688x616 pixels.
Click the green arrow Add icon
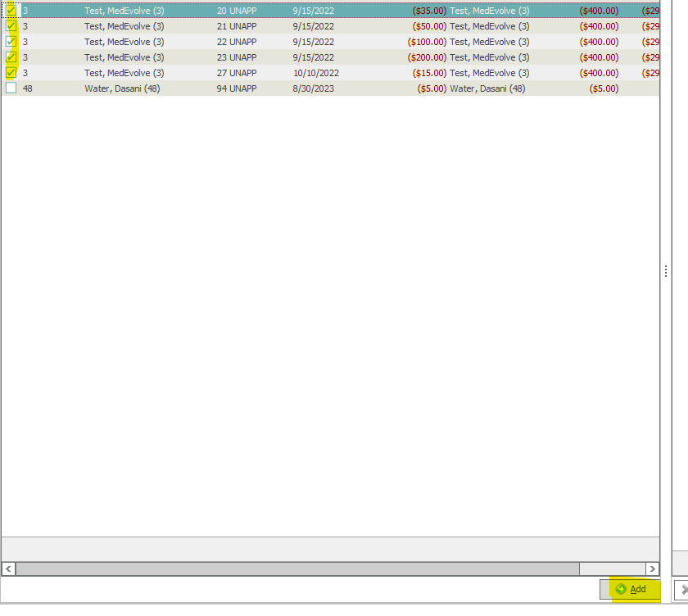tap(621, 589)
